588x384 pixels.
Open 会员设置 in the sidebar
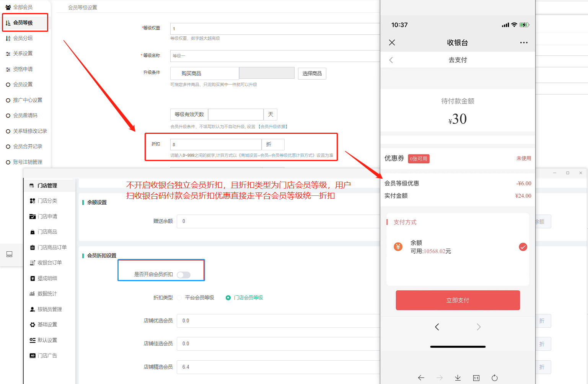[23, 85]
